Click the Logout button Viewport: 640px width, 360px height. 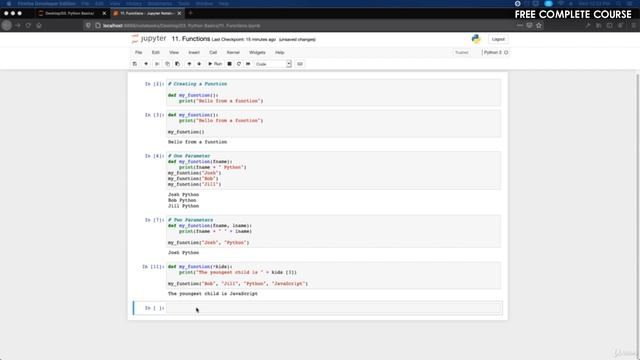coord(498,39)
